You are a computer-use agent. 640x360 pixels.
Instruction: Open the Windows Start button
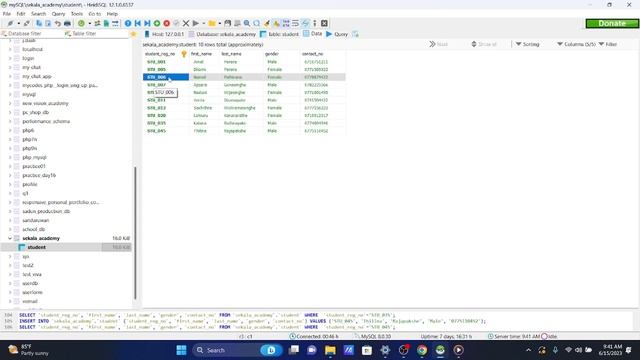181,350
